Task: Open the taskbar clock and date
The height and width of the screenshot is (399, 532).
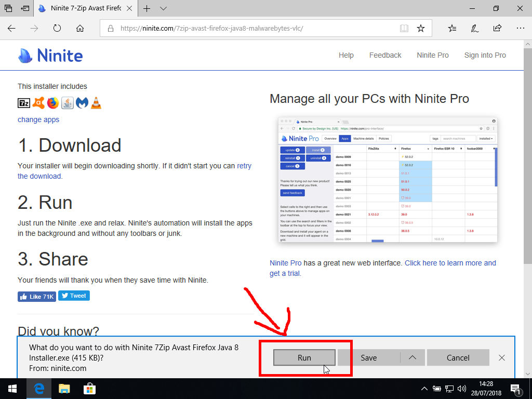Action: (x=486, y=389)
